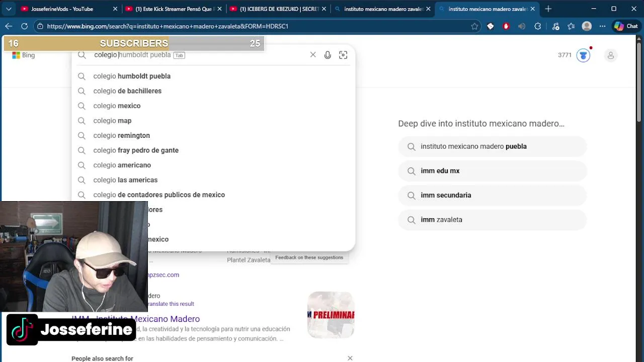Select suggestion colegio fray pedro de gante

(x=213, y=150)
